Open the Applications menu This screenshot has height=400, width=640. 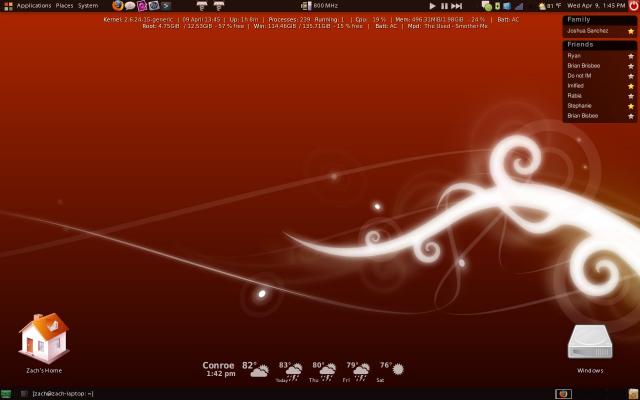34,6
